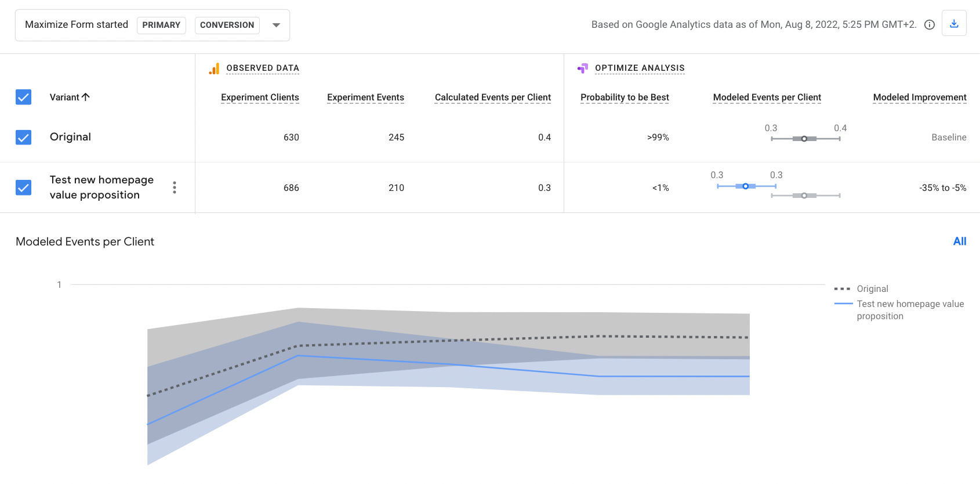
Task: Uncheck the Original variant checkbox
Action: point(23,137)
